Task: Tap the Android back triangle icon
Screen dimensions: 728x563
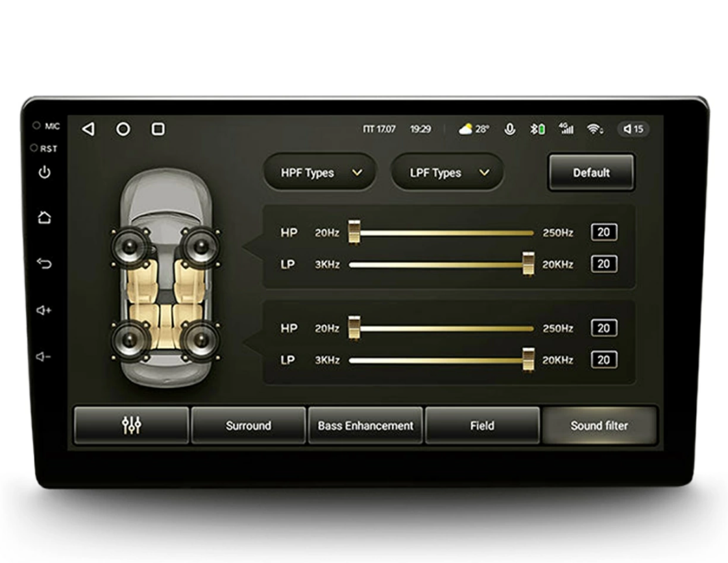Action: click(88, 129)
